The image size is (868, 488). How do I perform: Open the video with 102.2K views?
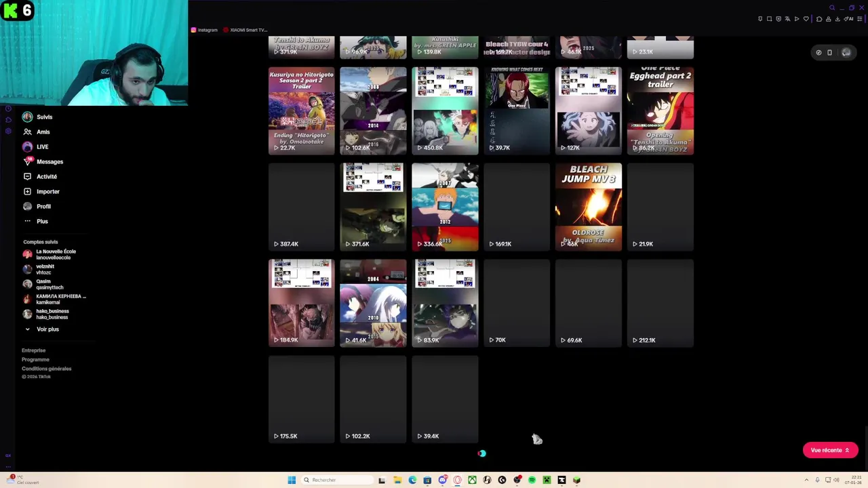pos(373,400)
